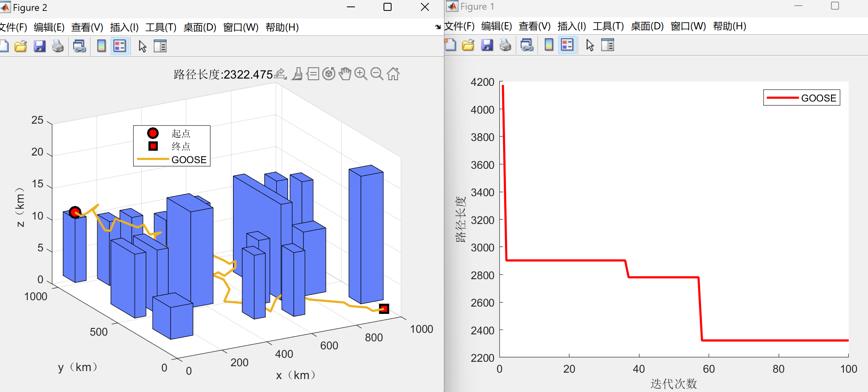Open 工具(T) menu in Figure 1
The image size is (868, 392).
point(608,26)
